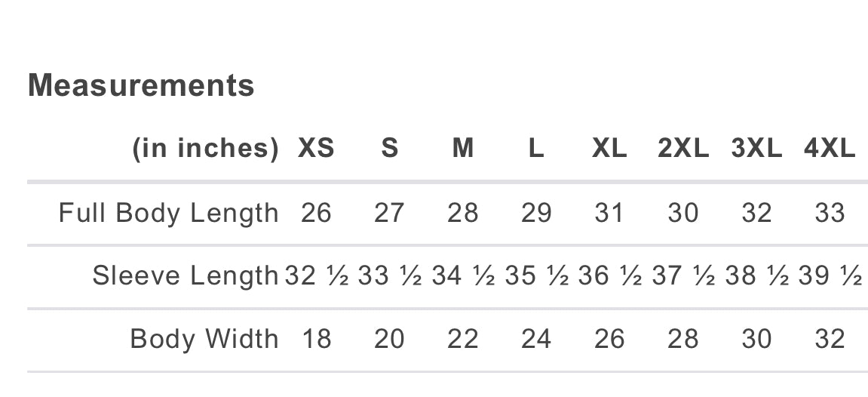
Task: Click Sleeve Length value for size XS
Action: (x=316, y=276)
